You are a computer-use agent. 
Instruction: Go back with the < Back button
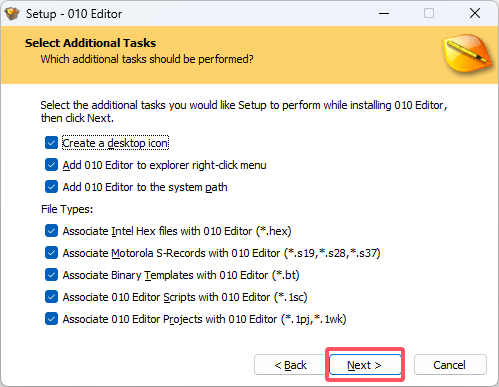(x=290, y=365)
